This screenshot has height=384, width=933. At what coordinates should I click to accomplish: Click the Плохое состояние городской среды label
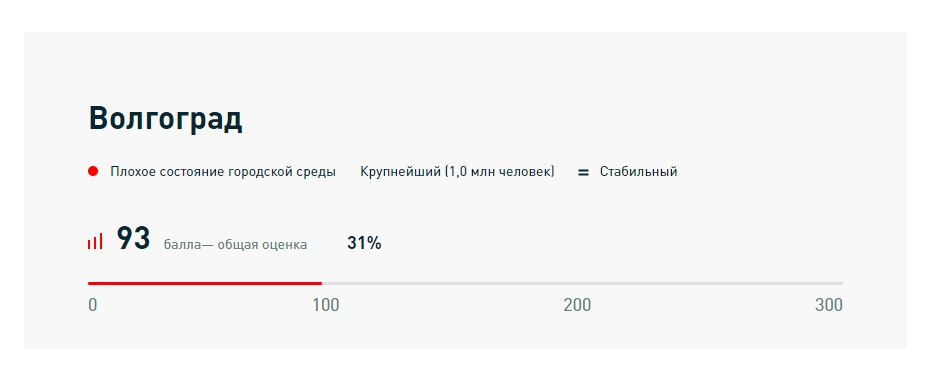[x=223, y=172]
